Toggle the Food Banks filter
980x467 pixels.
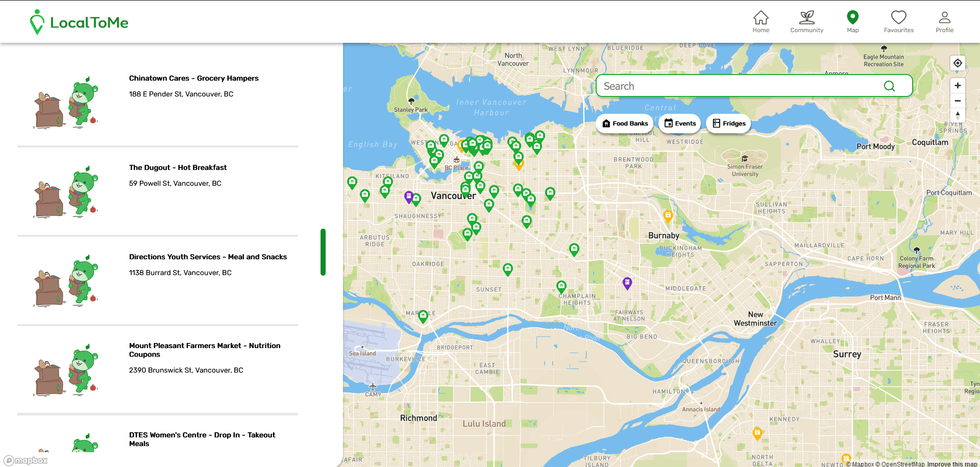coord(625,124)
